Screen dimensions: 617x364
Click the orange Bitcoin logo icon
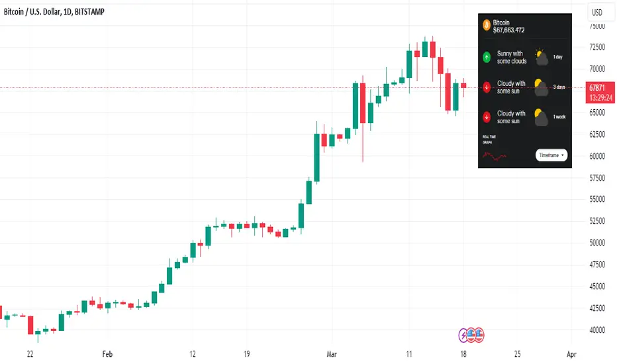click(x=487, y=26)
